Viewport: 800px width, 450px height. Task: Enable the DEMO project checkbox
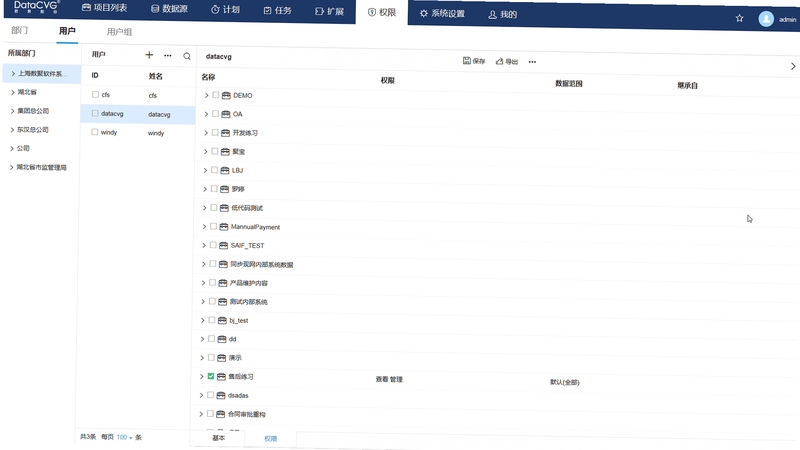click(216, 95)
